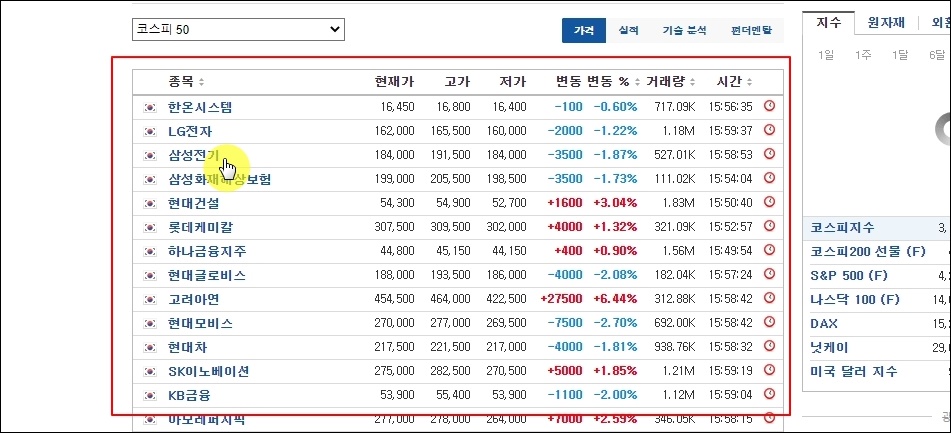The height and width of the screenshot is (433, 951).
Task: Open the 닛케이 index entry
Action: tap(829, 348)
